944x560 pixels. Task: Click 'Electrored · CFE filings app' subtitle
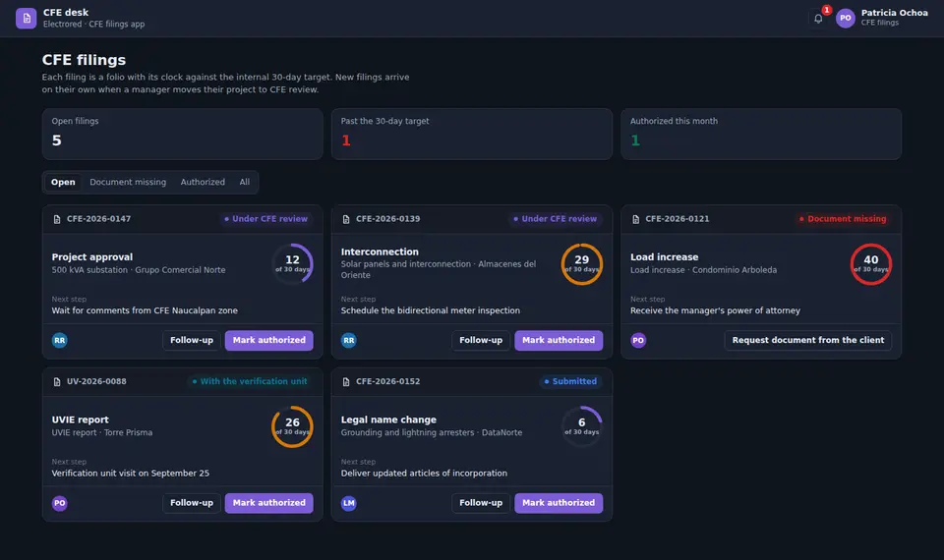94,24
